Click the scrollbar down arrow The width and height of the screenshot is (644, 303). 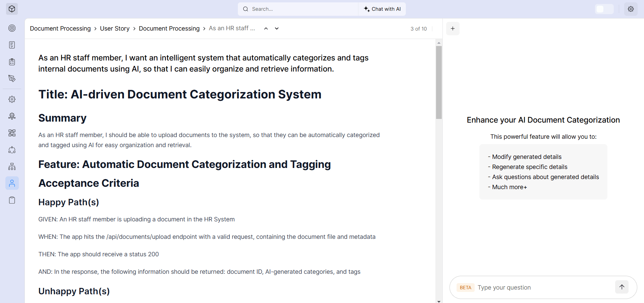[x=439, y=301]
